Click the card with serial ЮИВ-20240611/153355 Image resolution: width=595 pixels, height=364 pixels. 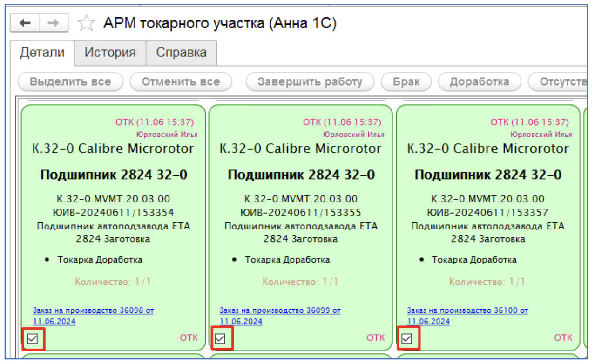point(301,213)
